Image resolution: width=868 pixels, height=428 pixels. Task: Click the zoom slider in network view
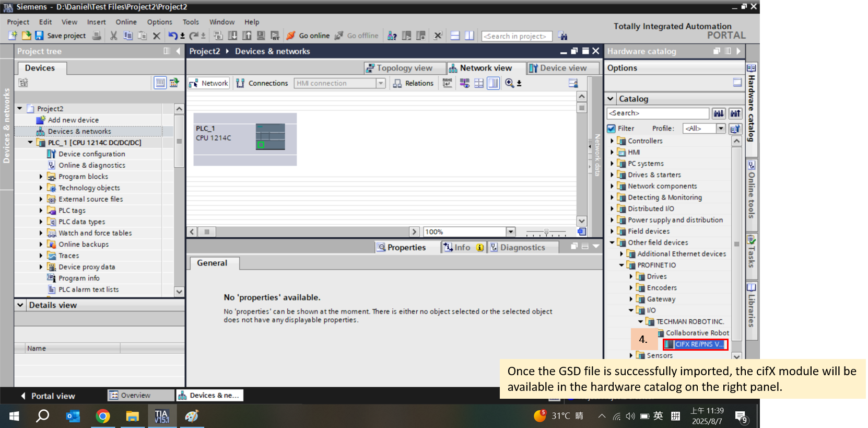click(546, 232)
